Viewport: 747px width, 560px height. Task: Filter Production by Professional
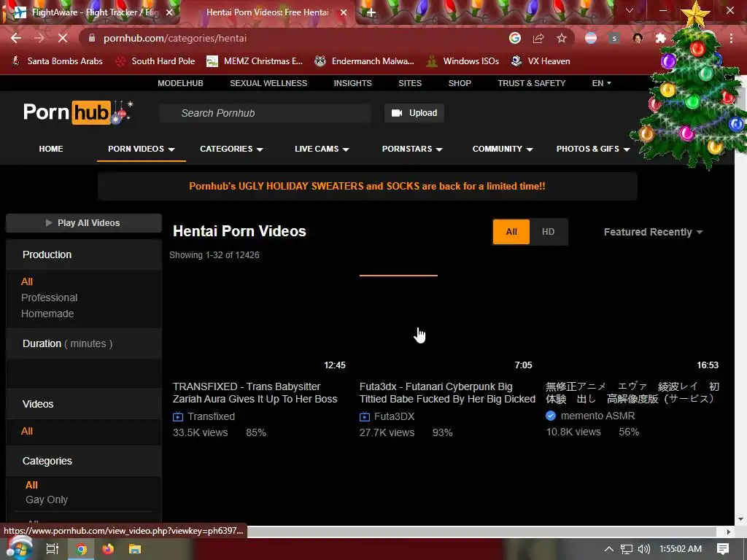[49, 297]
